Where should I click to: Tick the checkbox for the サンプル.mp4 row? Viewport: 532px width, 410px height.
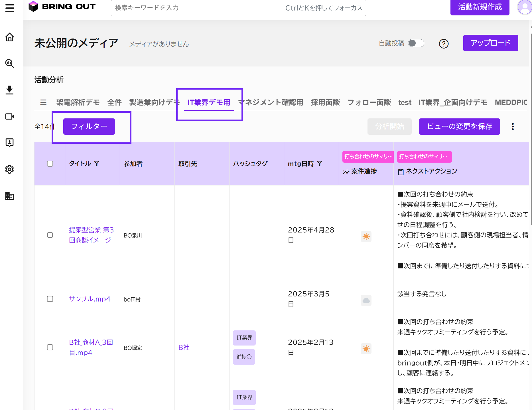(x=50, y=299)
